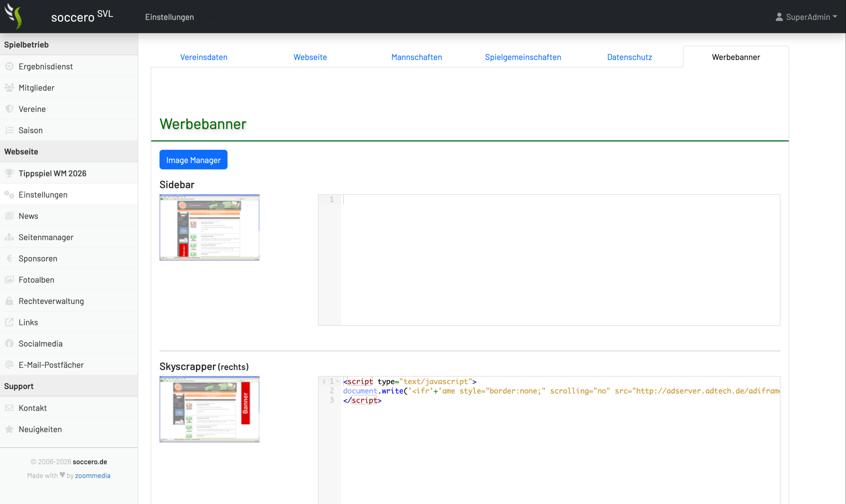Open the SuperAdmin user dropdown
846x504 pixels.
(x=806, y=17)
